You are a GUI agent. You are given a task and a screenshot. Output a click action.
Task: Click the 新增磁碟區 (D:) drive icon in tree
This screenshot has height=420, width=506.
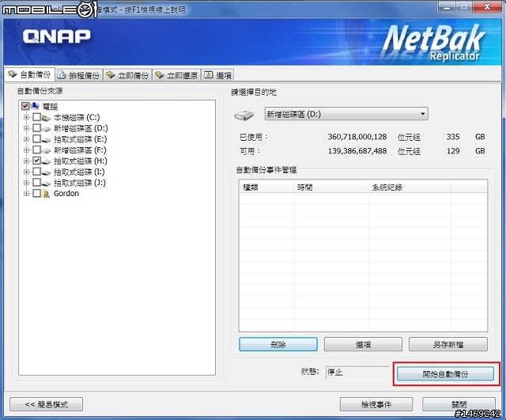pyautogui.click(x=46, y=128)
